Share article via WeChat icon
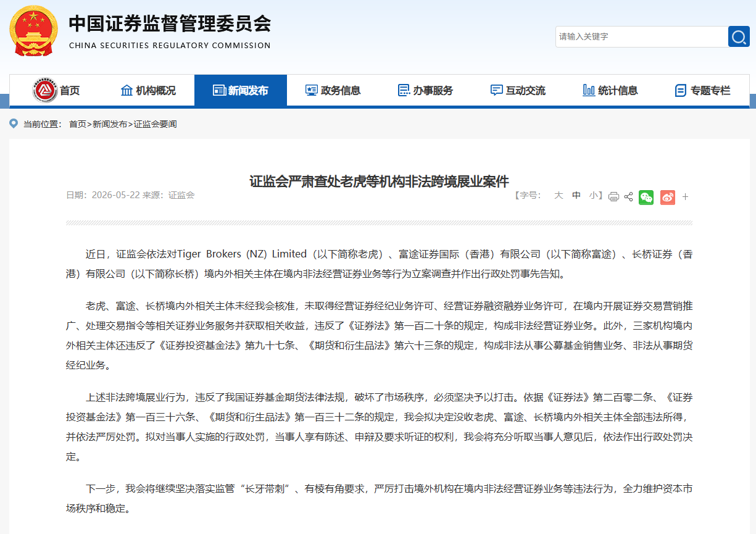756x534 pixels. click(646, 197)
